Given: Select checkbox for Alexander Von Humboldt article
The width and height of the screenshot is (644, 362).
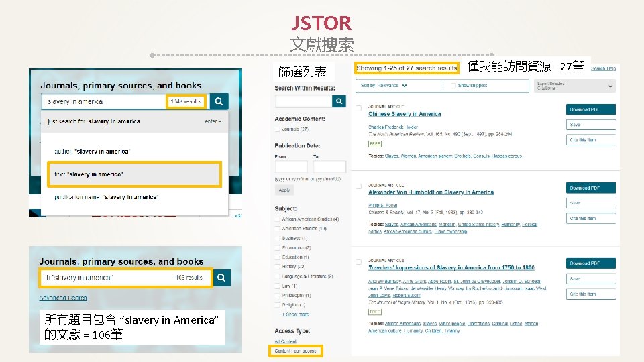Looking at the screenshot, I should point(359,186).
